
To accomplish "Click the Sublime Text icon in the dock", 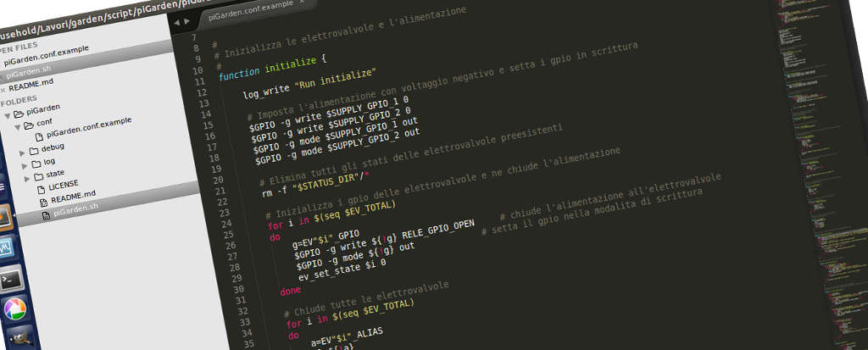I will click(x=4, y=219).
